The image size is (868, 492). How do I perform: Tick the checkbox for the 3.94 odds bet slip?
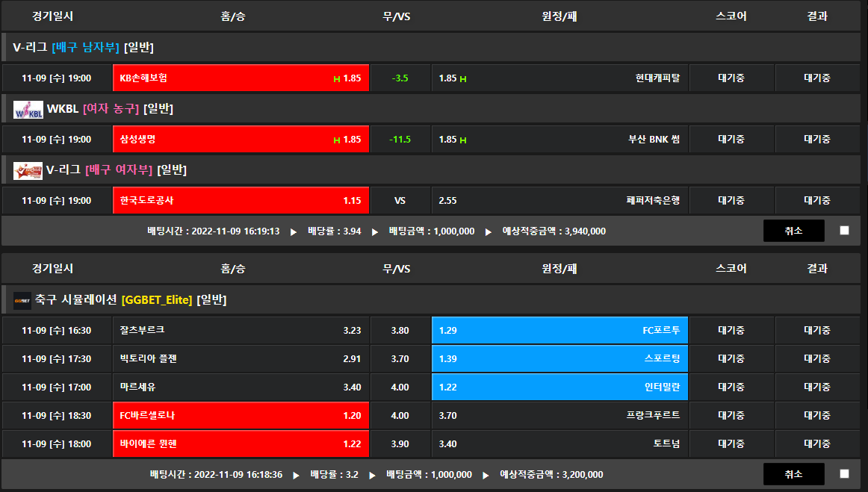point(844,231)
